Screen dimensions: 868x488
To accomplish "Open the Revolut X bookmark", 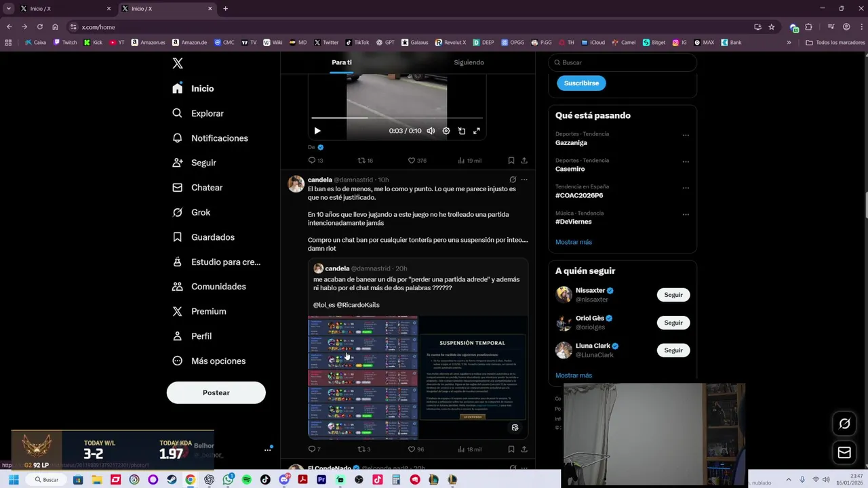I will click(x=451, y=43).
